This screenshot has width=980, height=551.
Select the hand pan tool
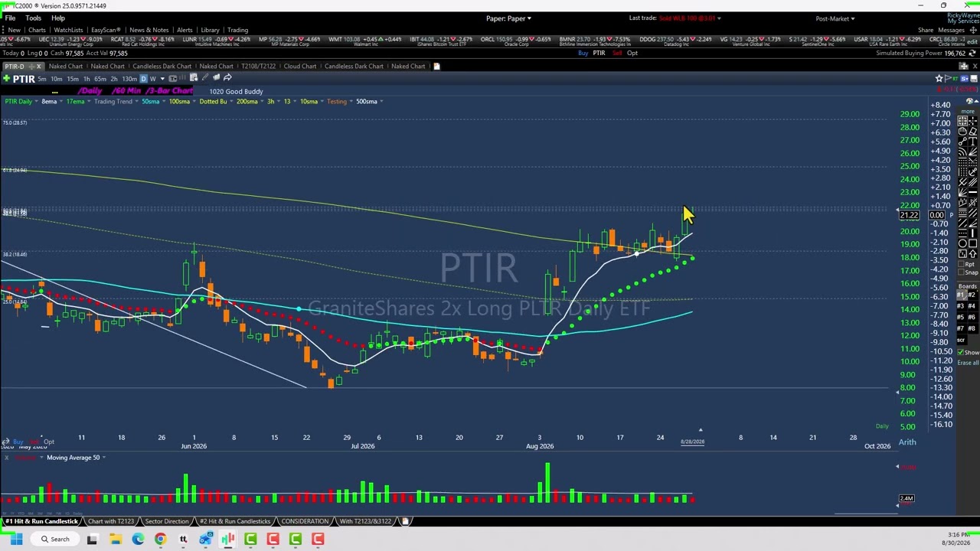click(962, 131)
